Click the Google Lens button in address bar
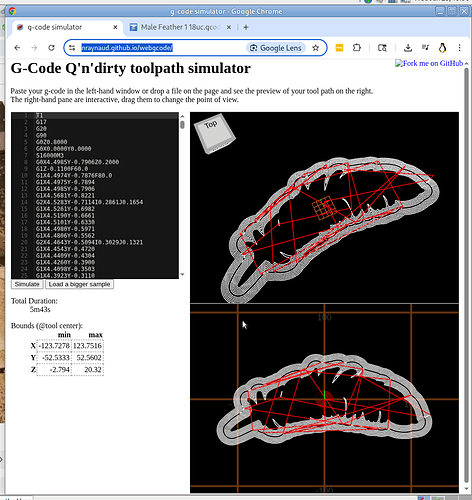472x500 pixels. pyautogui.click(x=276, y=48)
